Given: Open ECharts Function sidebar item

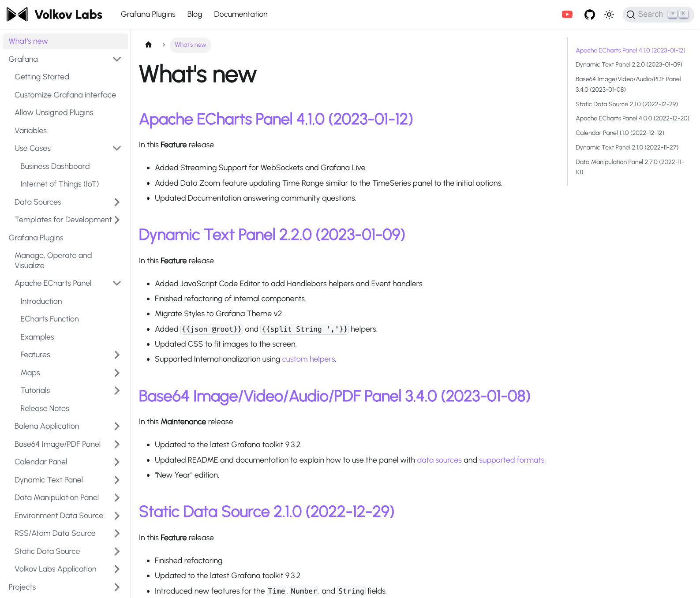Looking at the screenshot, I should [x=49, y=319].
